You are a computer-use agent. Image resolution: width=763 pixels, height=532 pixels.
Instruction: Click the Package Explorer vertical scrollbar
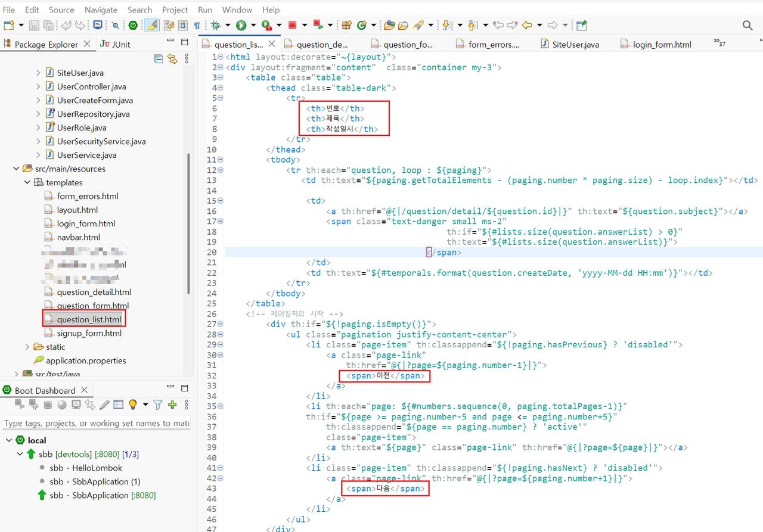coord(189,223)
